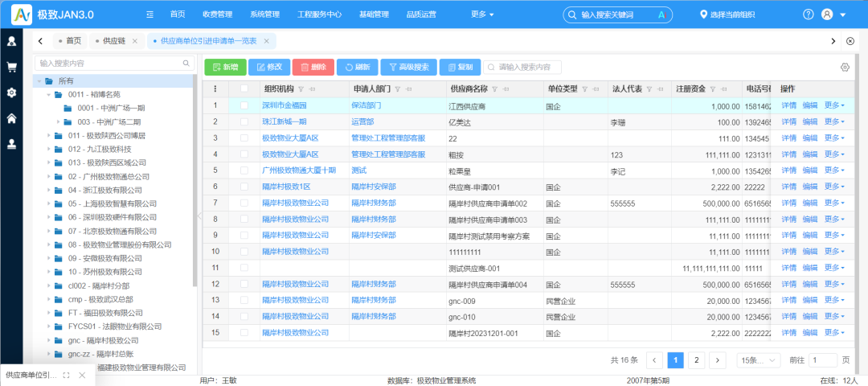Screen dimensions: 868x386
Task: Open the shopping cart sidebar icon
Action: 11,67
